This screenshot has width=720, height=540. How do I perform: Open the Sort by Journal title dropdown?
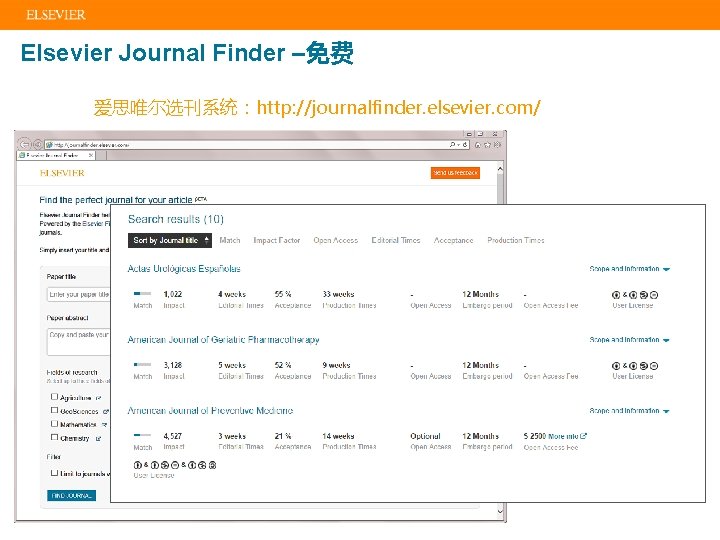point(169,240)
